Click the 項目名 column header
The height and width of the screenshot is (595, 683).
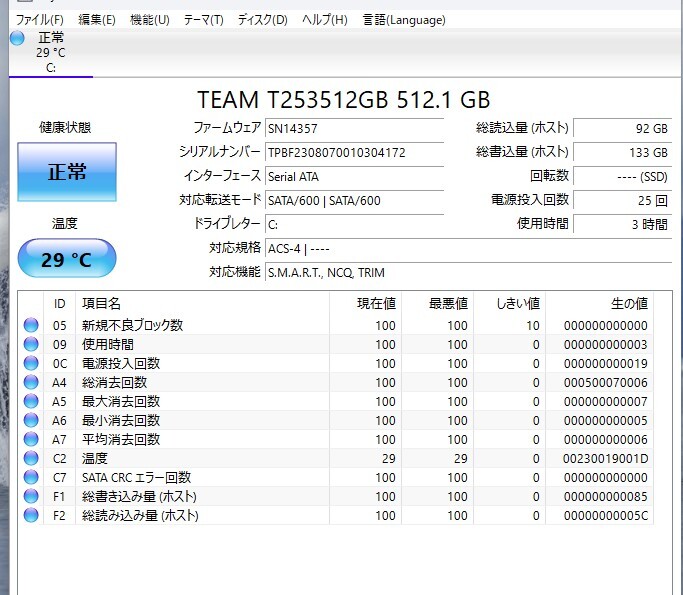click(101, 303)
